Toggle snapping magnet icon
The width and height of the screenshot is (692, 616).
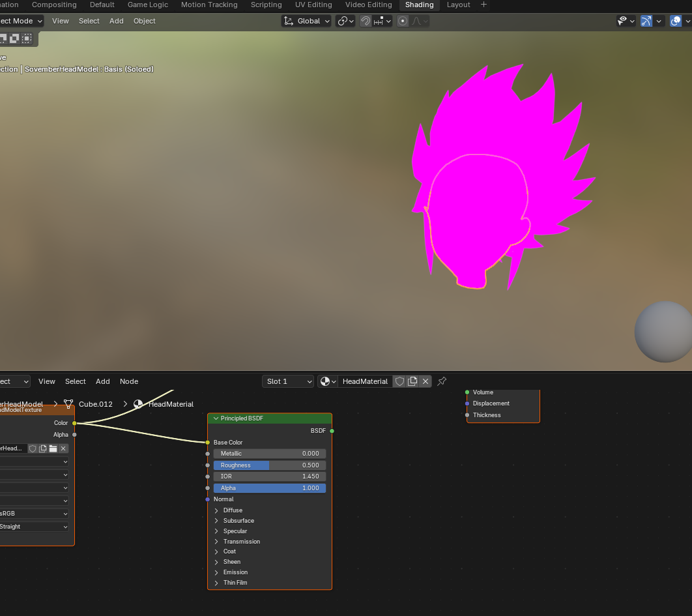tap(366, 21)
